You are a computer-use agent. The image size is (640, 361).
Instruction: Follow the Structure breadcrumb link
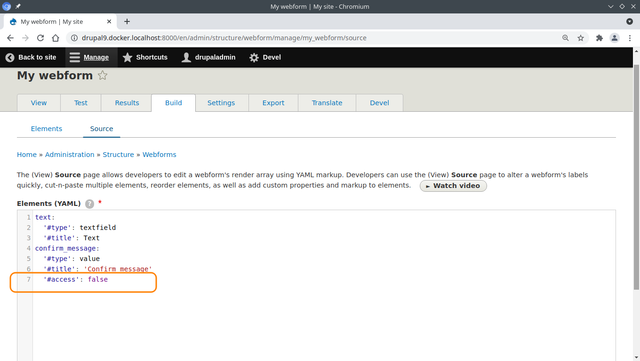click(x=118, y=155)
